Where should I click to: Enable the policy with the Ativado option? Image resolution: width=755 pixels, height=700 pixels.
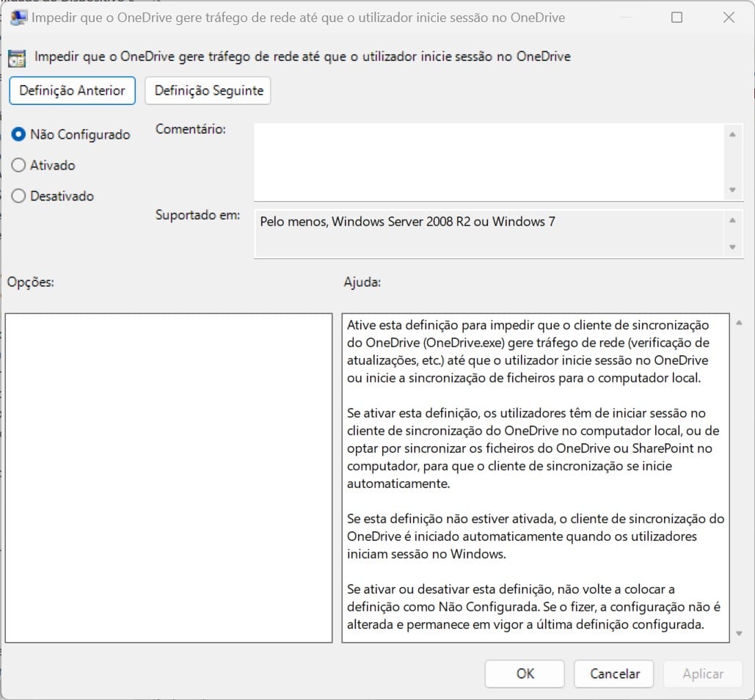pos(19,165)
